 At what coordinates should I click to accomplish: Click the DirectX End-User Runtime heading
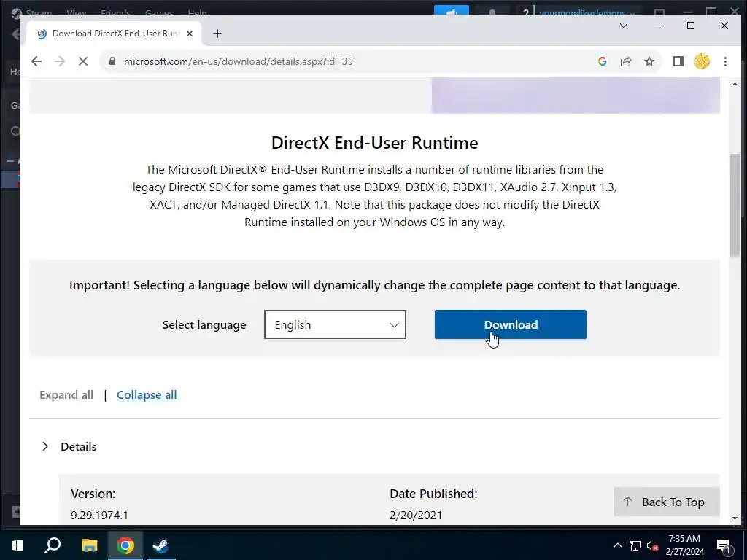tap(374, 143)
